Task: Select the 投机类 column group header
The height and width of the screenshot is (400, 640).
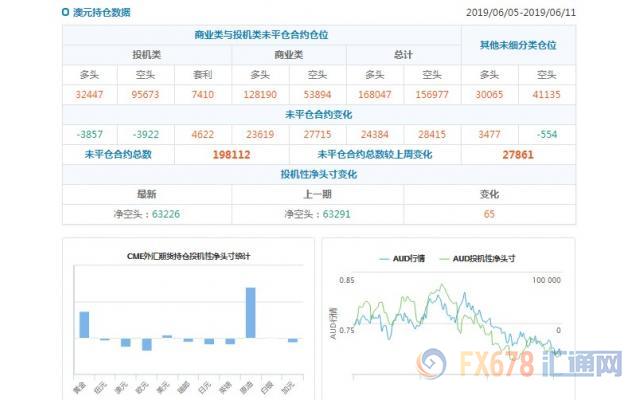Action: click(x=147, y=55)
